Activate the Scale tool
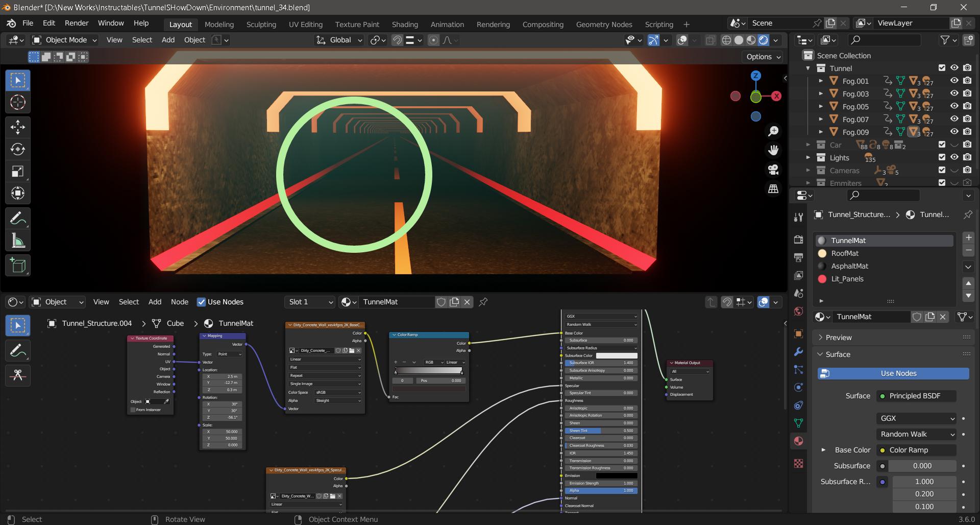 coord(18,171)
